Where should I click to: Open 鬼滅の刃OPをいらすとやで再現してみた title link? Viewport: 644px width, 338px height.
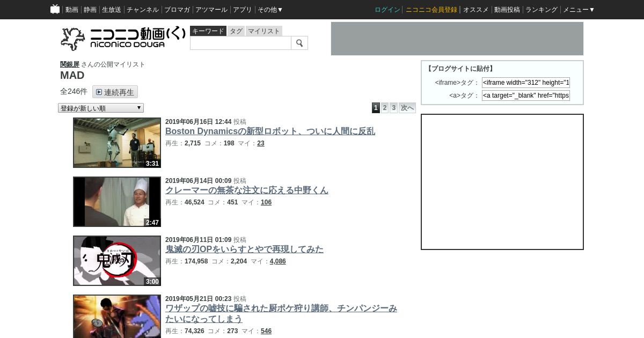click(x=244, y=249)
